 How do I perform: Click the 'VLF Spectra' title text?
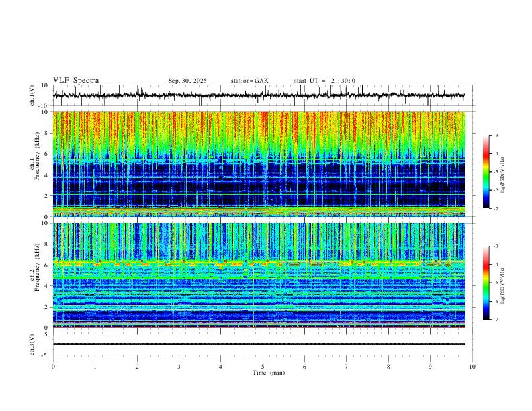point(76,81)
